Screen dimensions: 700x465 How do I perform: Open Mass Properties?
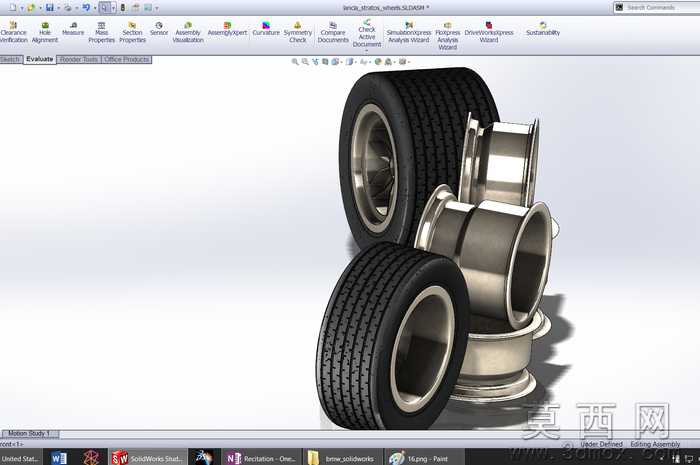(x=101, y=33)
